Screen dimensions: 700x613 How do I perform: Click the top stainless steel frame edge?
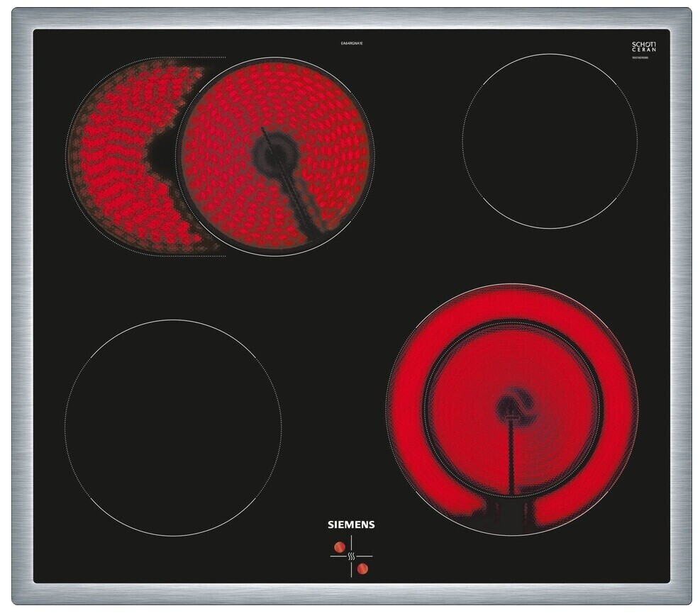coord(350,18)
